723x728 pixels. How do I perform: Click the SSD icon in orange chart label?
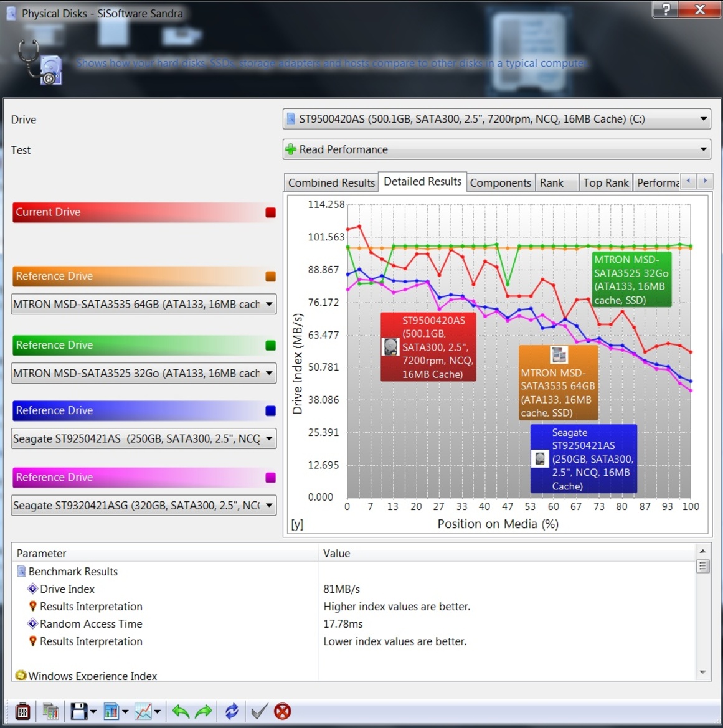(x=559, y=355)
